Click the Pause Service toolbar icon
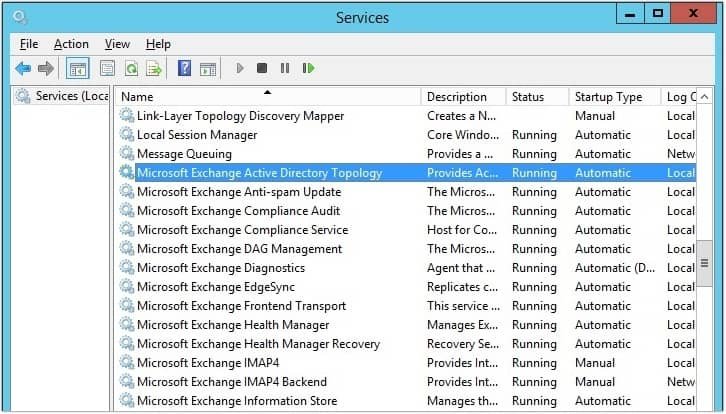Image resolution: width=726 pixels, height=414 pixels. pyautogui.click(x=285, y=69)
